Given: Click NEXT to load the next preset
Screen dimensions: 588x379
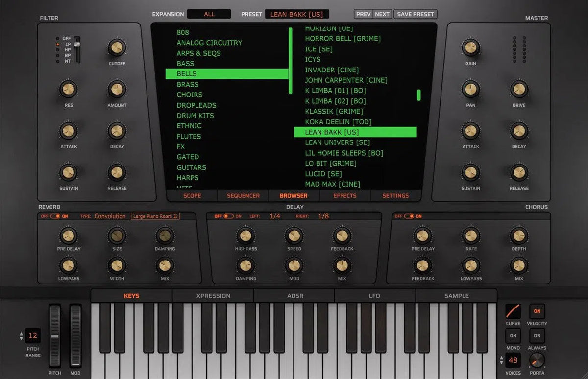Looking at the screenshot, I should [382, 14].
